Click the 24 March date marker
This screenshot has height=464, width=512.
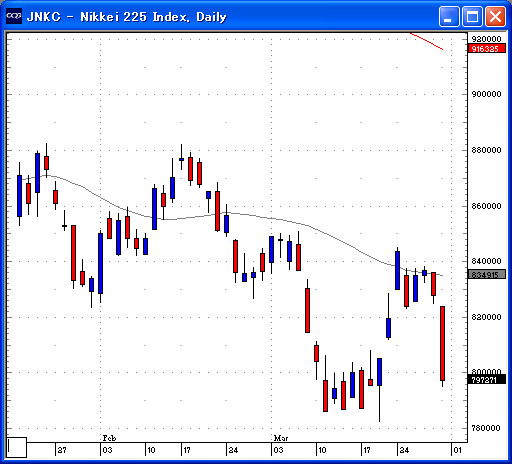click(x=404, y=450)
